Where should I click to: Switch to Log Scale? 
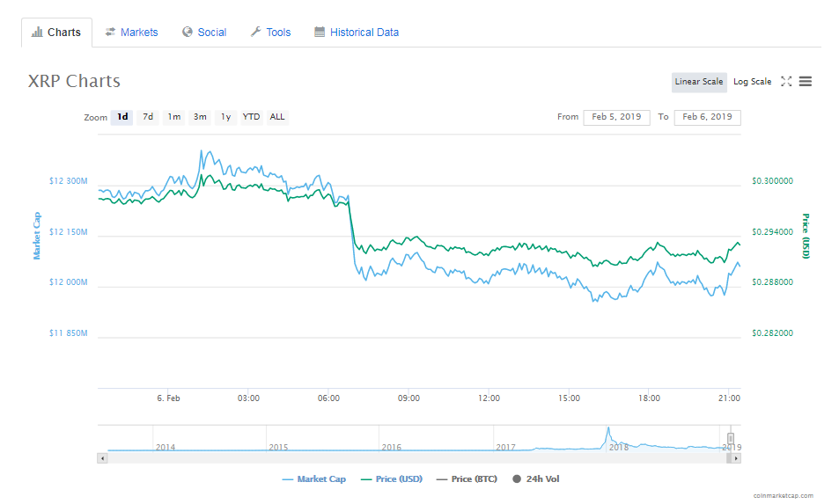(753, 82)
